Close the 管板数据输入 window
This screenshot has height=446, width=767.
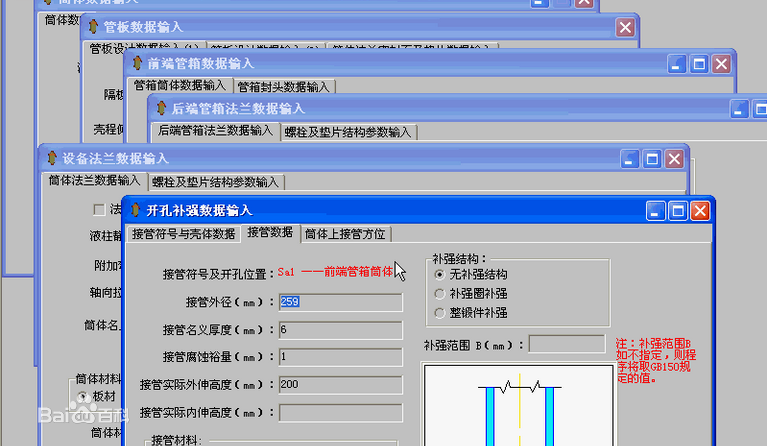pos(625,27)
